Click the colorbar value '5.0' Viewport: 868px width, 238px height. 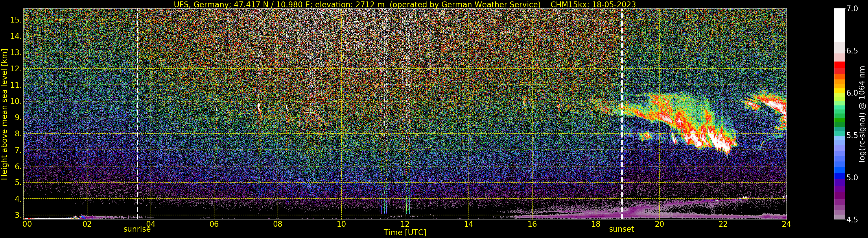(x=852, y=177)
